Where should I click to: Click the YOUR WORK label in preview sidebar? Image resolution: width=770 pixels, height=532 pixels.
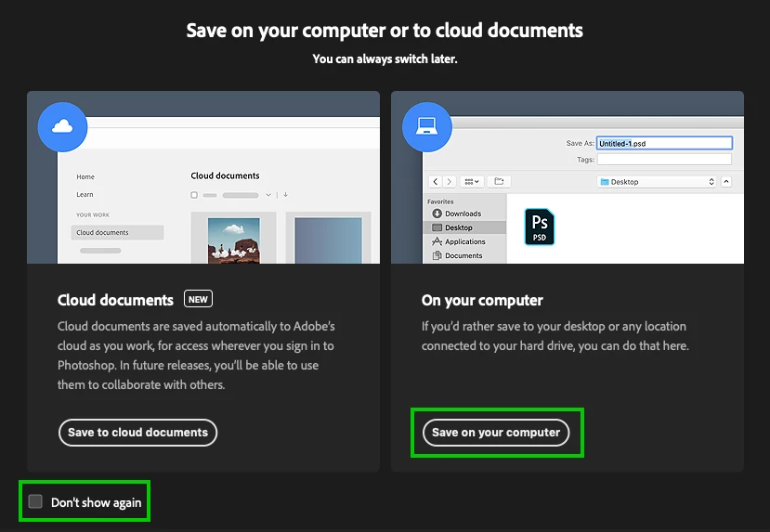pos(93,215)
